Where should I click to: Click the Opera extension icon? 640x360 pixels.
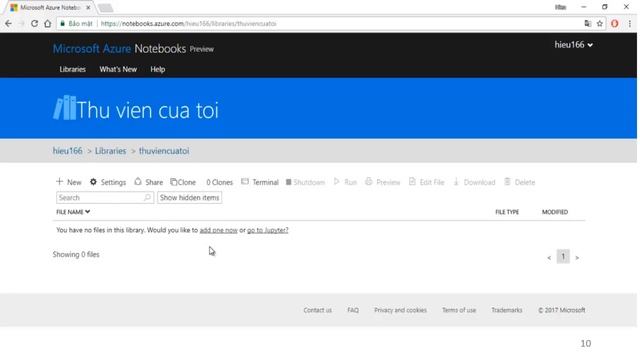pyautogui.click(x=615, y=24)
